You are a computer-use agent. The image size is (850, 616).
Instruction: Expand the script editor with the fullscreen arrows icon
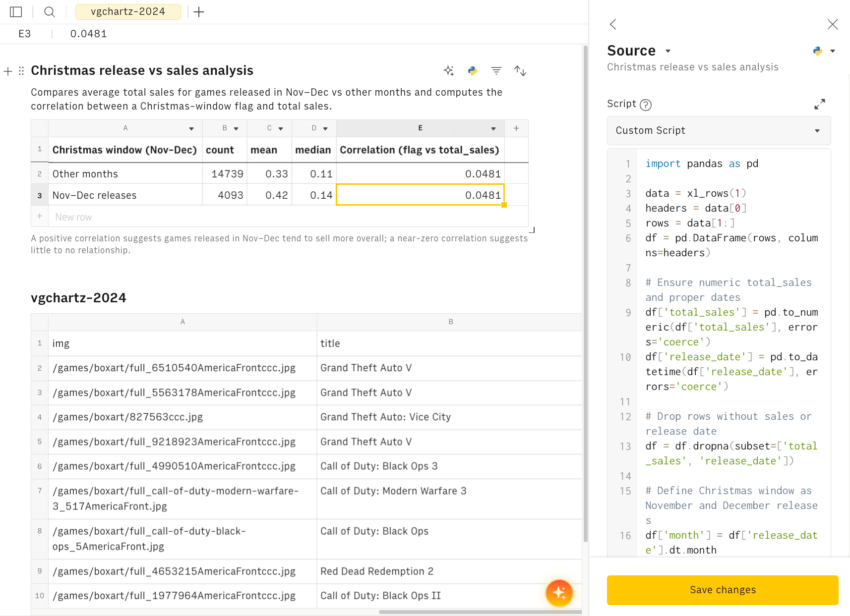(x=819, y=104)
